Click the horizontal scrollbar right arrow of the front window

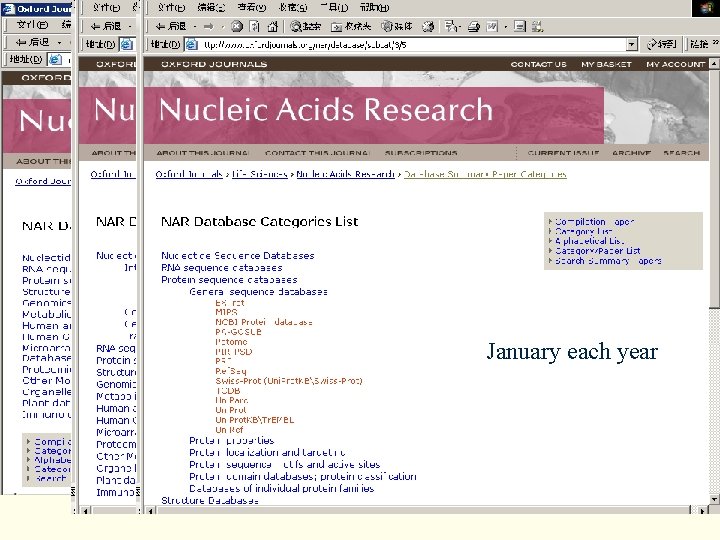(x=703, y=510)
